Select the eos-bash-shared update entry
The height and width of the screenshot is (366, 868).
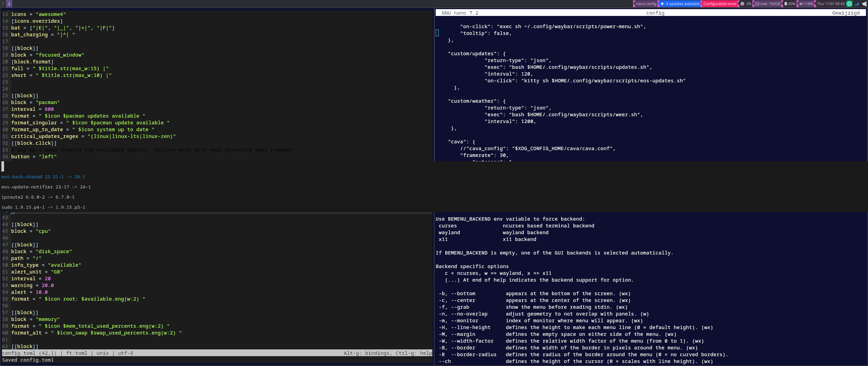(43, 177)
